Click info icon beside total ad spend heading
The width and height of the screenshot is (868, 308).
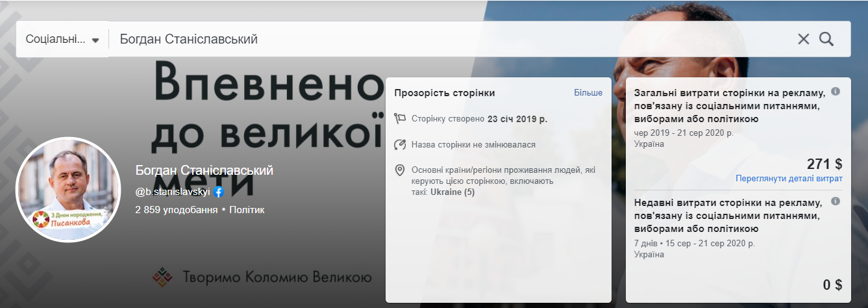coord(836,92)
